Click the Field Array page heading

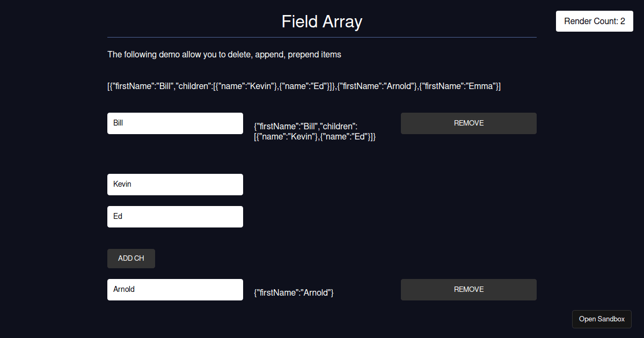(x=322, y=22)
